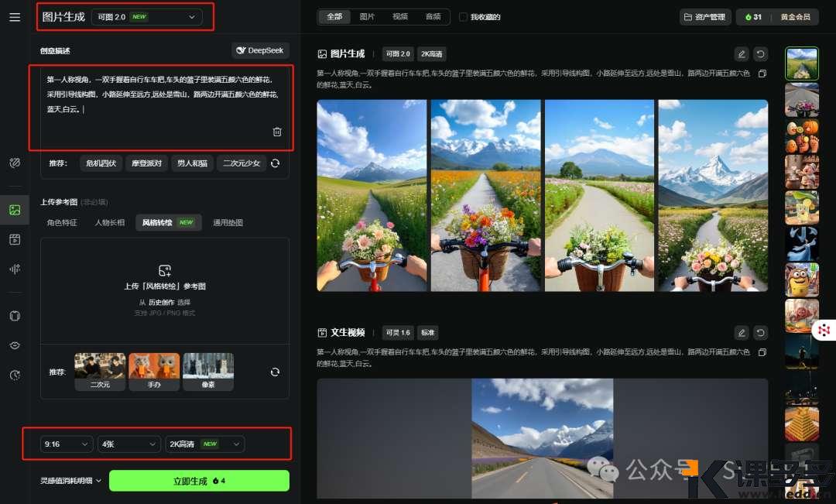Edit the 图片生成 result with pencil icon
Viewport: 836px width, 504px height.
coord(741,53)
